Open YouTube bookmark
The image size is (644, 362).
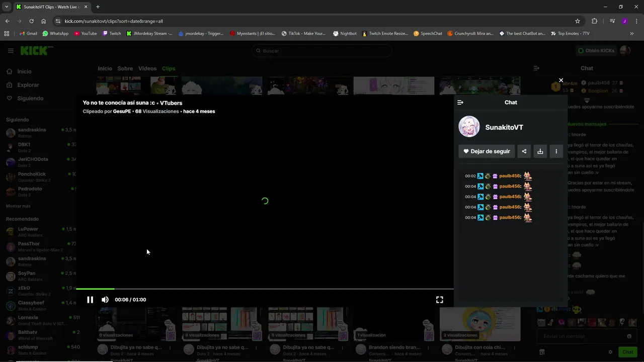tap(86, 34)
